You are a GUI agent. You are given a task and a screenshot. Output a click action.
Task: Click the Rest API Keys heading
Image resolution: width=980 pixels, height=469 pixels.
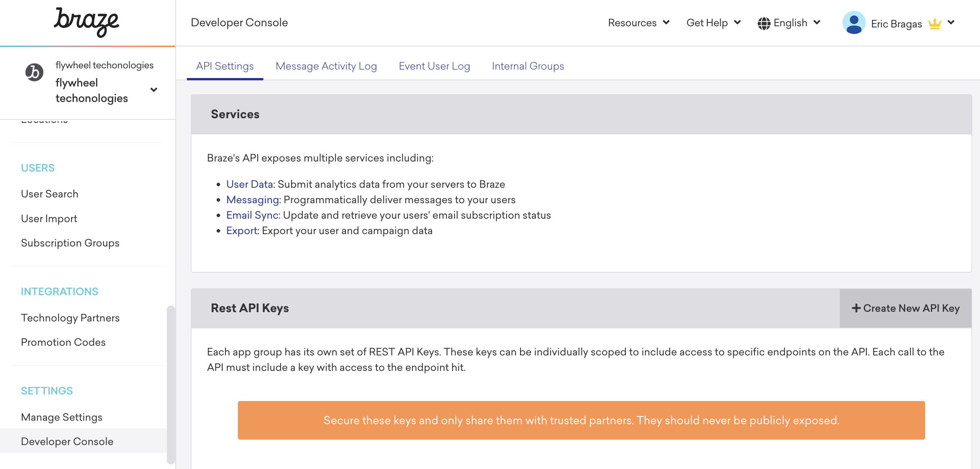coord(250,308)
